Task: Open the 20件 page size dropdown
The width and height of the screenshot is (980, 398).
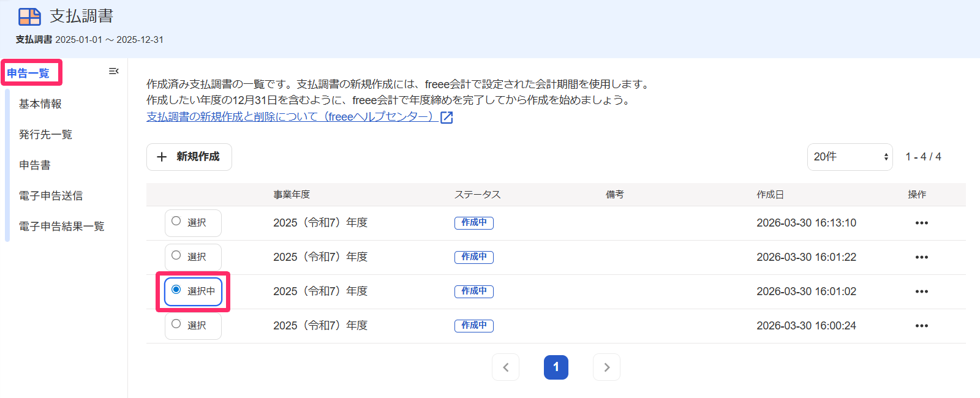Action: [850, 157]
